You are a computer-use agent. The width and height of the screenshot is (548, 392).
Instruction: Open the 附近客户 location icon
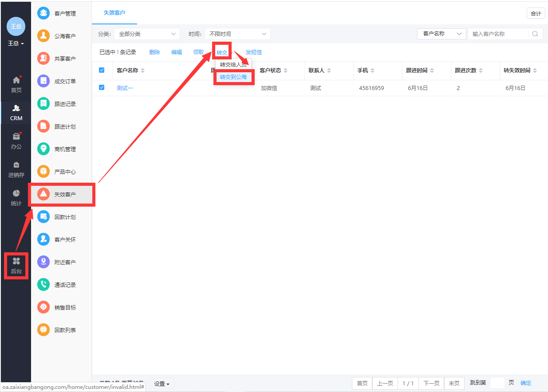pos(43,262)
